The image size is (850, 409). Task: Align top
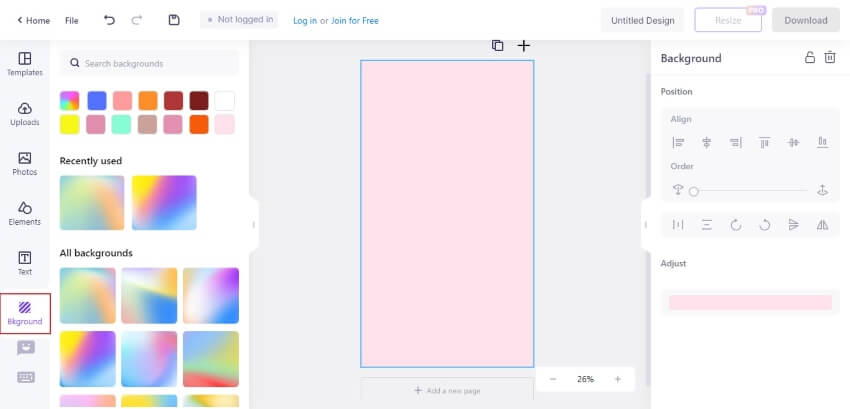[x=764, y=143]
